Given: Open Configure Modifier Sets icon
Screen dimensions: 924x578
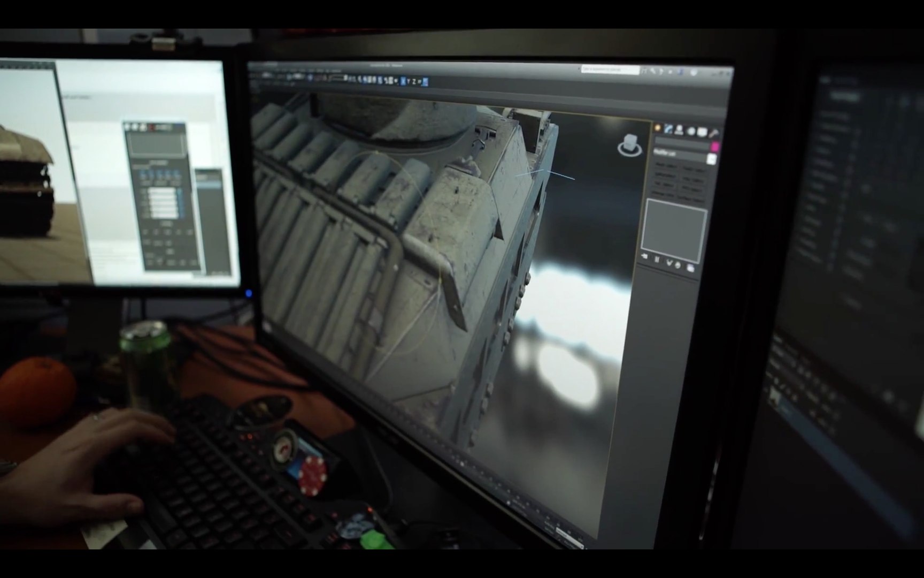Looking at the screenshot, I should coord(690,268).
